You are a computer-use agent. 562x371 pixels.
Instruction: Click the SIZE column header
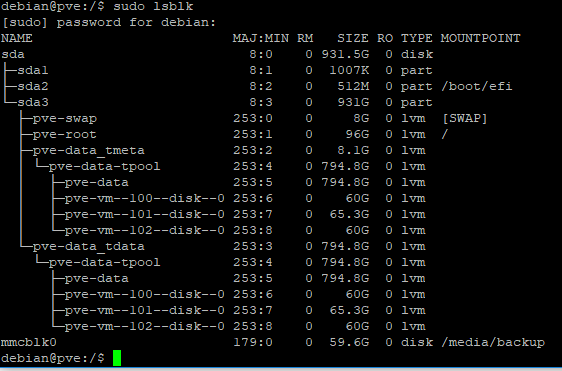coord(353,38)
